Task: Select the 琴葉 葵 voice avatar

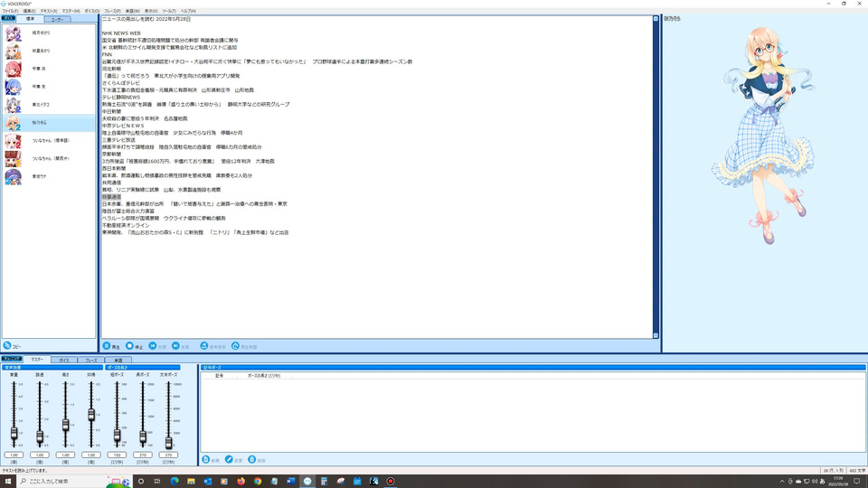Action: 14,87
